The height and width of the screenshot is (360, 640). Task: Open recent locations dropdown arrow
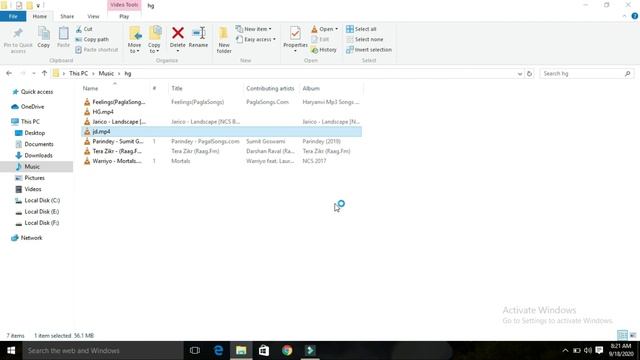33,73
